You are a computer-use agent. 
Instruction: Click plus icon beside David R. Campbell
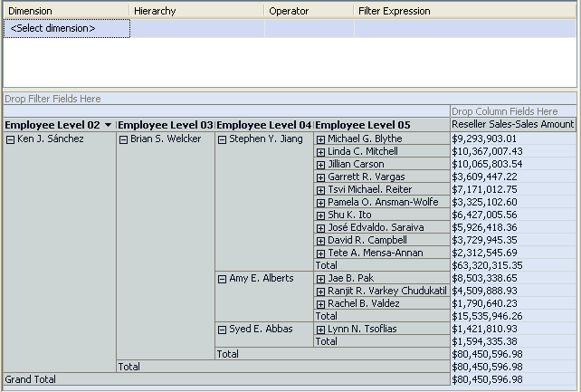point(321,241)
